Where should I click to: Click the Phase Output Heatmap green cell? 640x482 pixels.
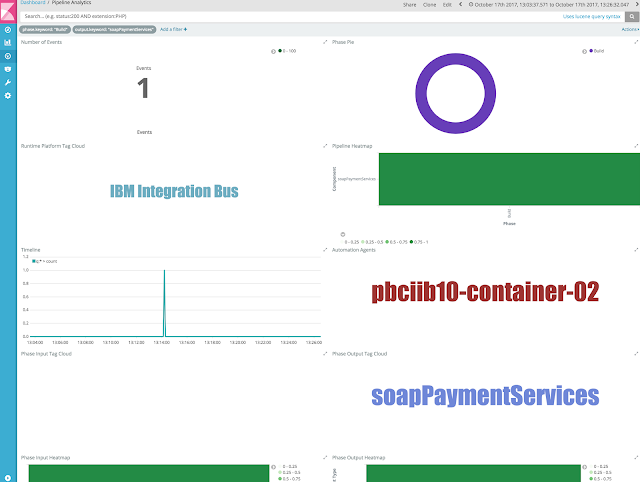pos(473,473)
